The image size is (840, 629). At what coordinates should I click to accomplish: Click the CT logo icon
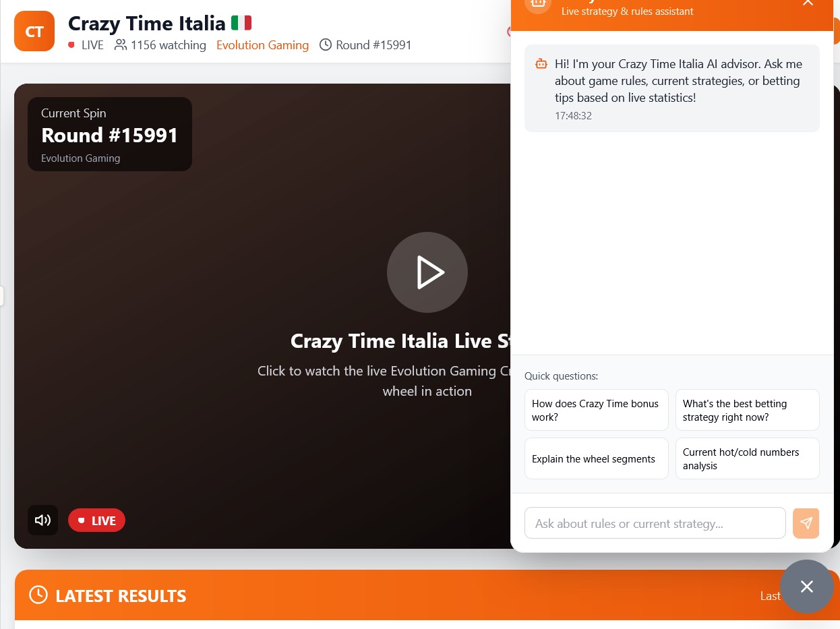click(x=34, y=31)
